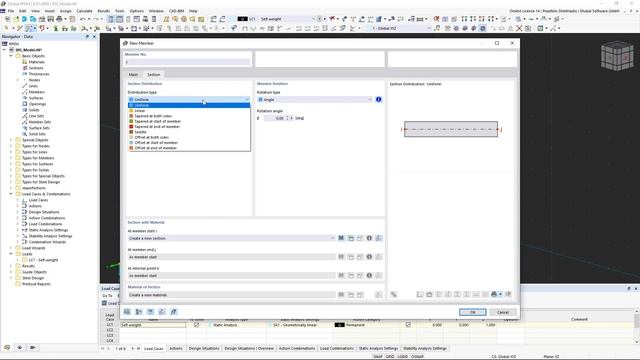Open the Actions tab at bottom

coord(176,349)
